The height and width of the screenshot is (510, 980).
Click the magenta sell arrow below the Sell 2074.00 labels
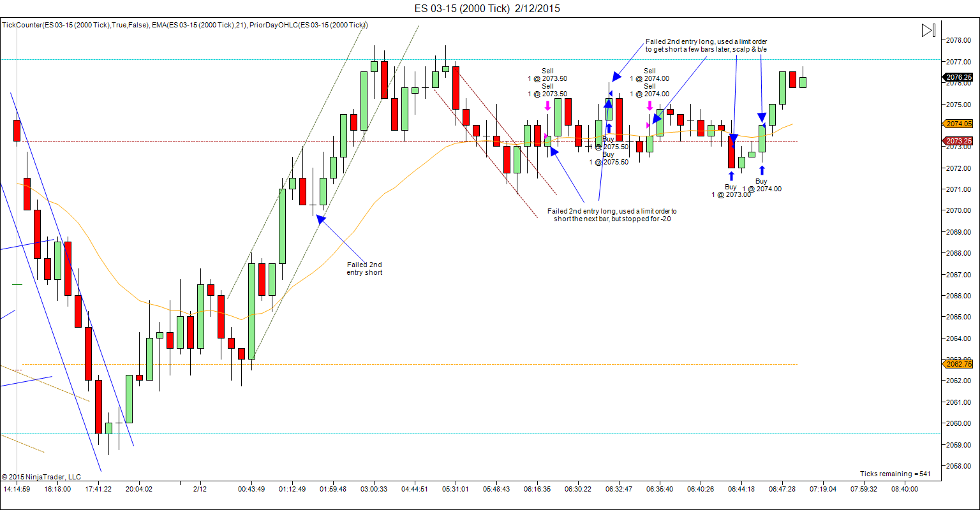650,106
